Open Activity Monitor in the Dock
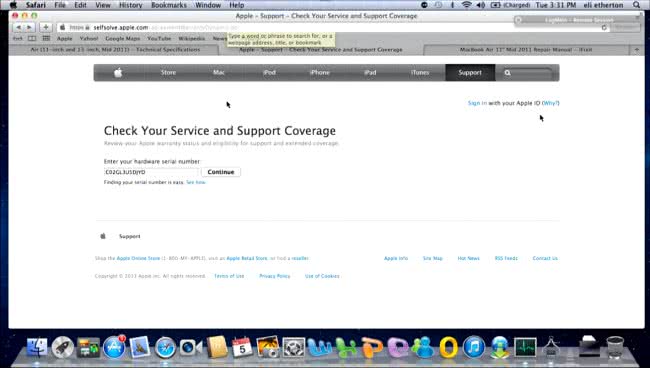 (525, 347)
